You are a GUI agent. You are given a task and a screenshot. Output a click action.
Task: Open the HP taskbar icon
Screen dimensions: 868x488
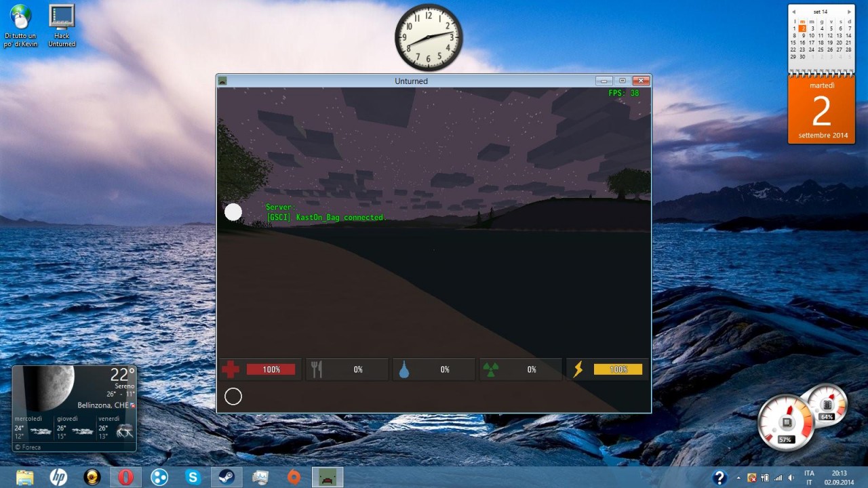[58, 477]
